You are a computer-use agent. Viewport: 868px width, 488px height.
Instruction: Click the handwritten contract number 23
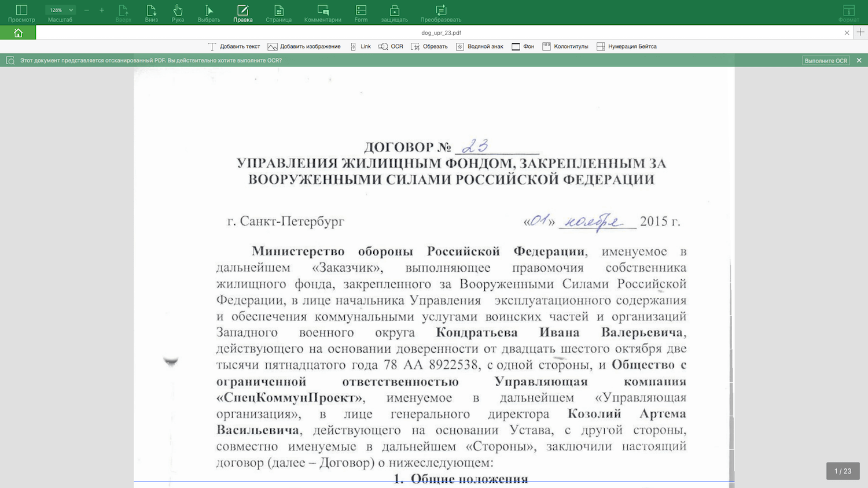475,145
